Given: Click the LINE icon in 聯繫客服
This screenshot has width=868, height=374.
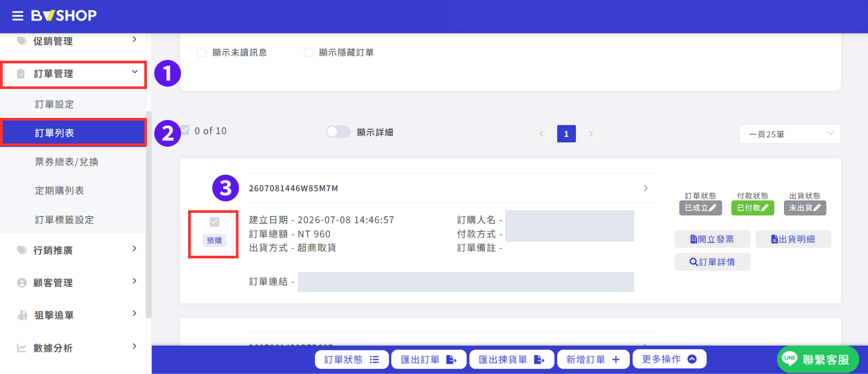Looking at the screenshot, I should coord(790,359).
